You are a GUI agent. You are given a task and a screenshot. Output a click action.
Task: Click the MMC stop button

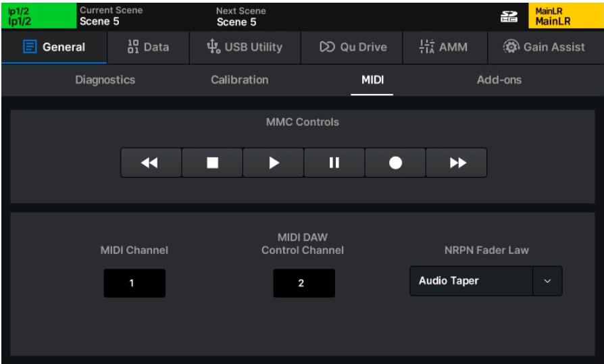point(212,163)
